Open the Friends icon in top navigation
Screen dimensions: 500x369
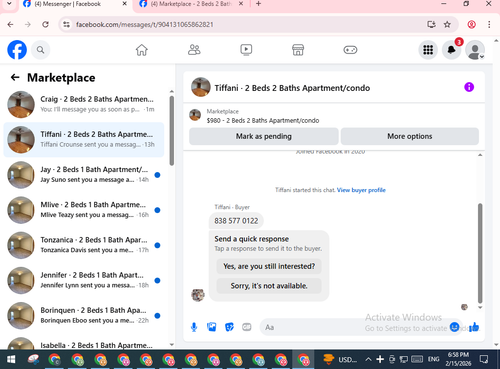[x=194, y=50]
